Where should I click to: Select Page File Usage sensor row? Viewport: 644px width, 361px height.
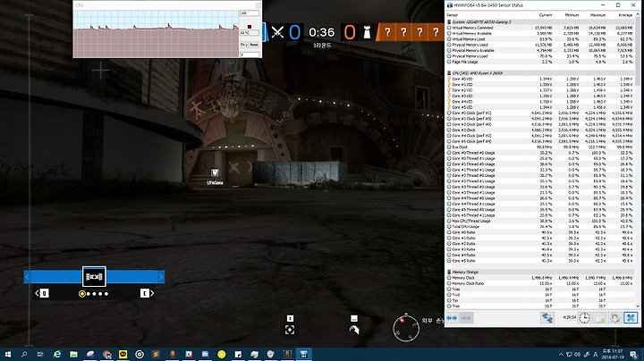click(540, 62)
